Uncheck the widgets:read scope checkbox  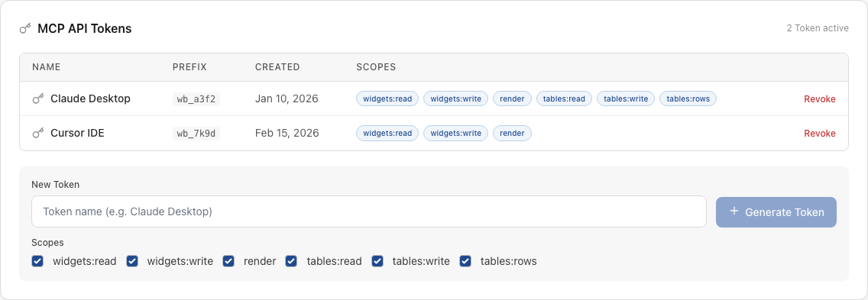(37, 261)
